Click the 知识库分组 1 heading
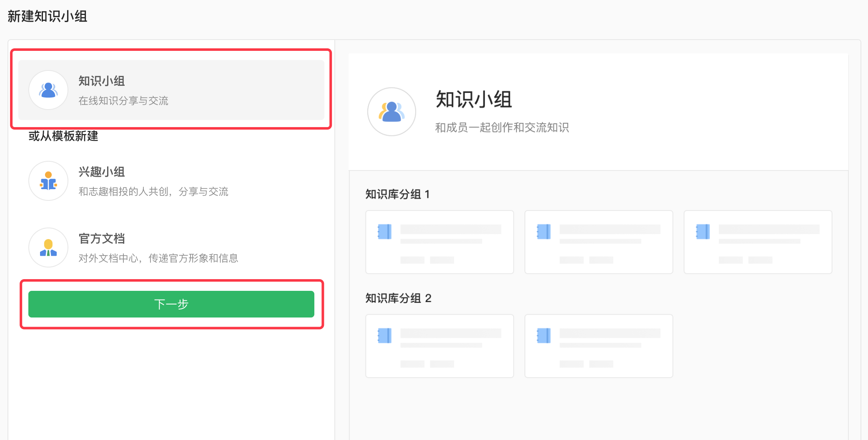 398,194
